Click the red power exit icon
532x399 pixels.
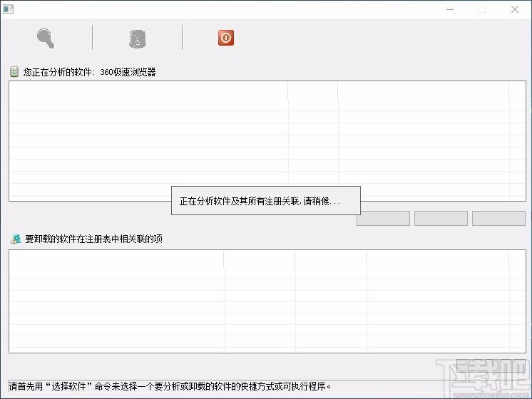click(x=226, y=38)
